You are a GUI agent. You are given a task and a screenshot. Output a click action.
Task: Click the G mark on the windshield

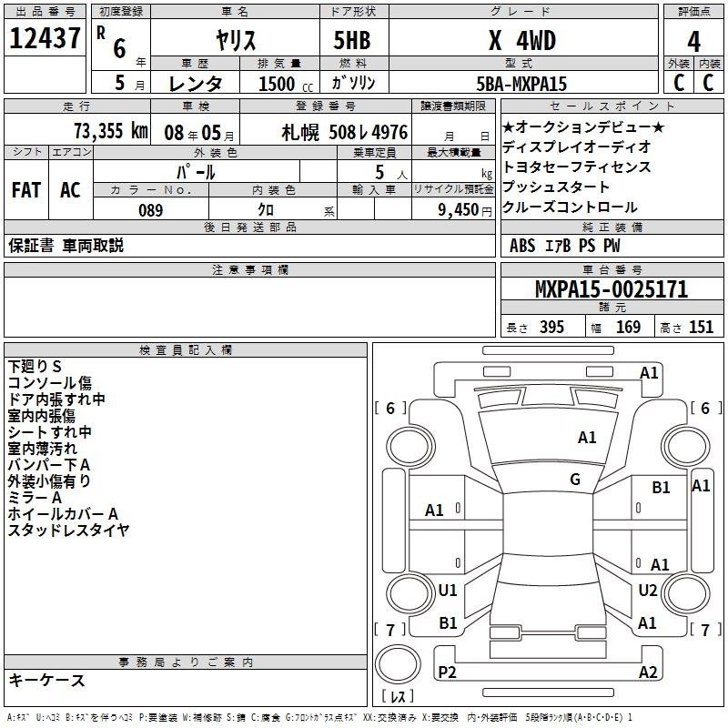click(575, 480)
